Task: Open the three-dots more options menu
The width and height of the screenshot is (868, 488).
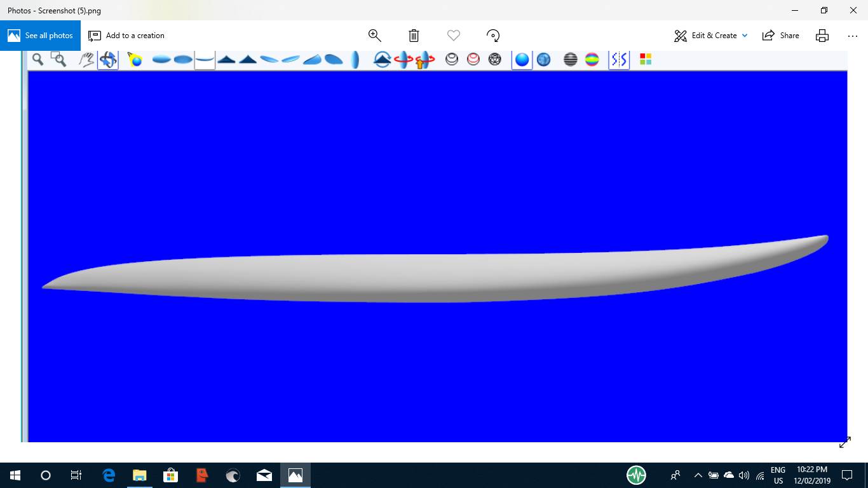Action: tap(852, 36)
